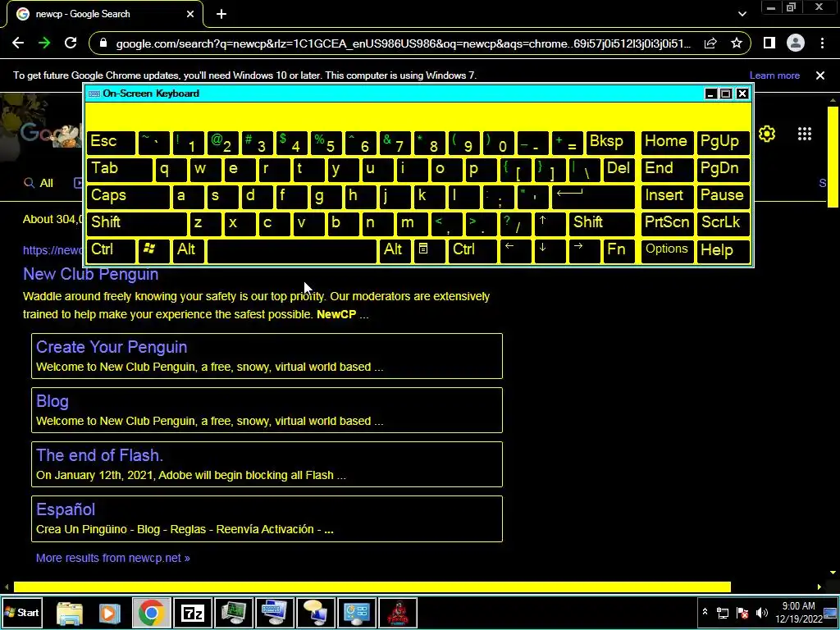Click the green forward navigation arrow
This screenshot has height=630, width=840.
click(44, 43)
